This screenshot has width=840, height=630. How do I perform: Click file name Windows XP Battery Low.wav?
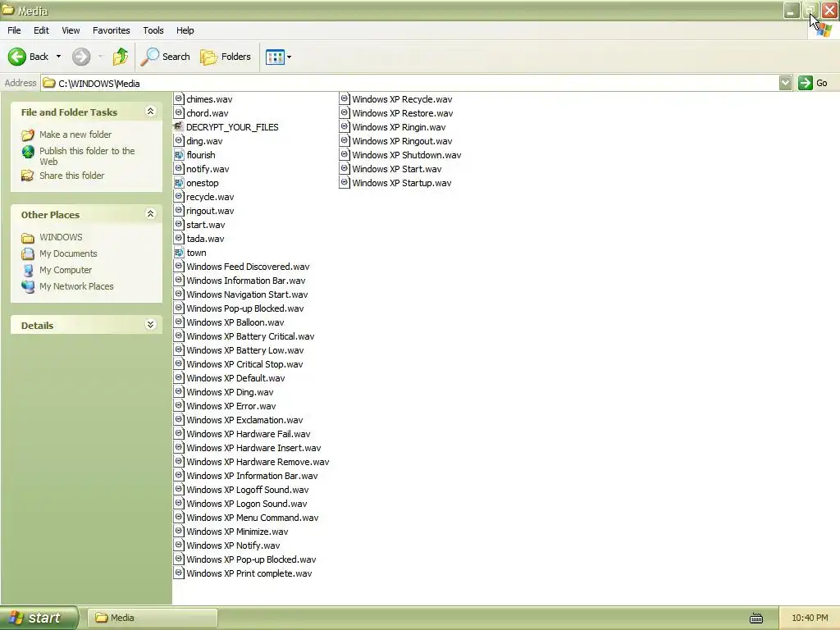244,350
